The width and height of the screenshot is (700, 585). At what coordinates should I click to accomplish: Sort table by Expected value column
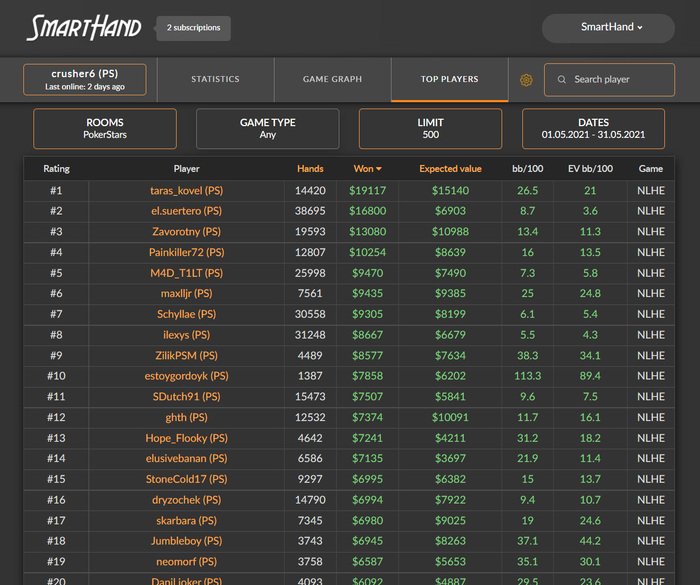point(450,169)
